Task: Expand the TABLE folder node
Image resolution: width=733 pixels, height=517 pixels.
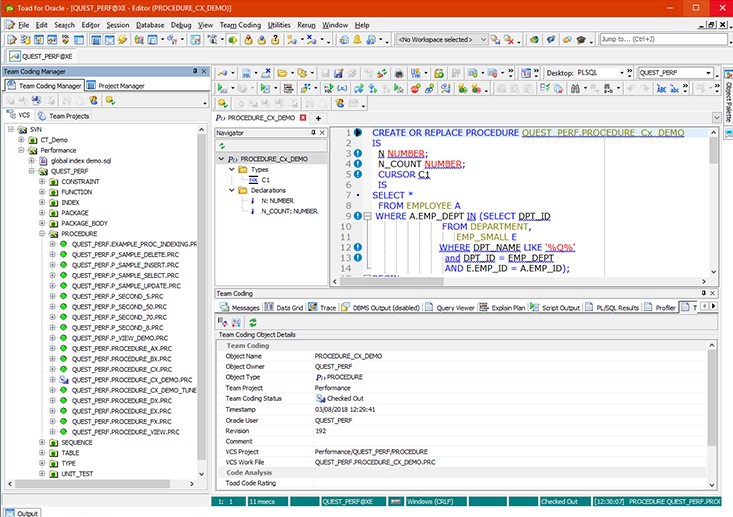Action: (42, 453)
